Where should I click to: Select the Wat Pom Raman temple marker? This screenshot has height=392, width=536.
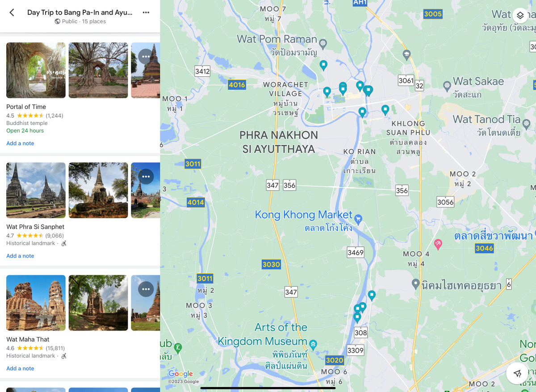pyautogui.click(x=323, y=43)
